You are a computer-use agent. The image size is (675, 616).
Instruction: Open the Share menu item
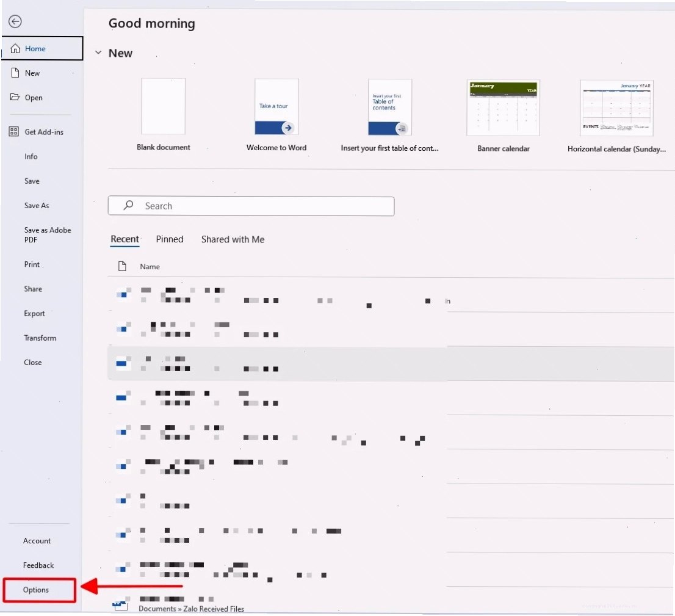pos(33,289)
